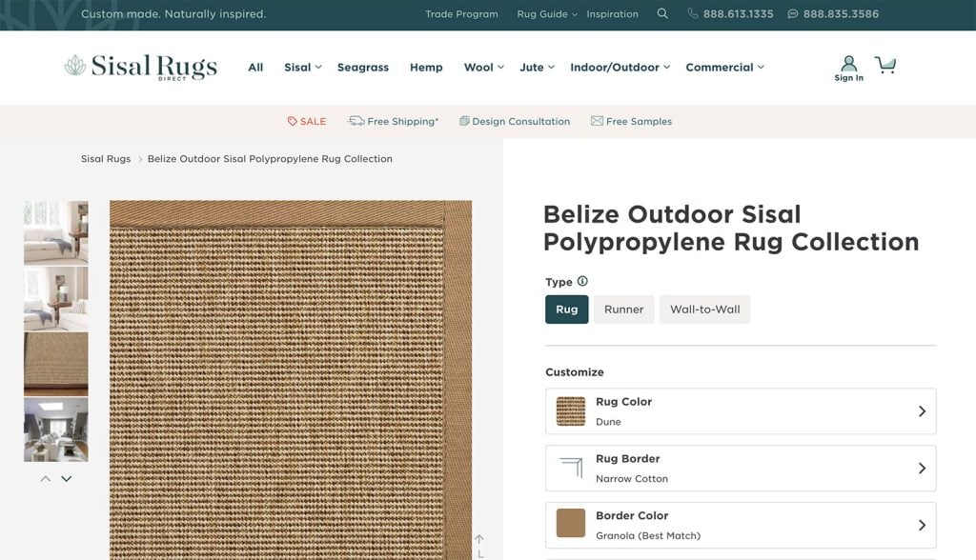Select the Wall-to-Wall type option
The image size is (976, 560).
(704, 309)
